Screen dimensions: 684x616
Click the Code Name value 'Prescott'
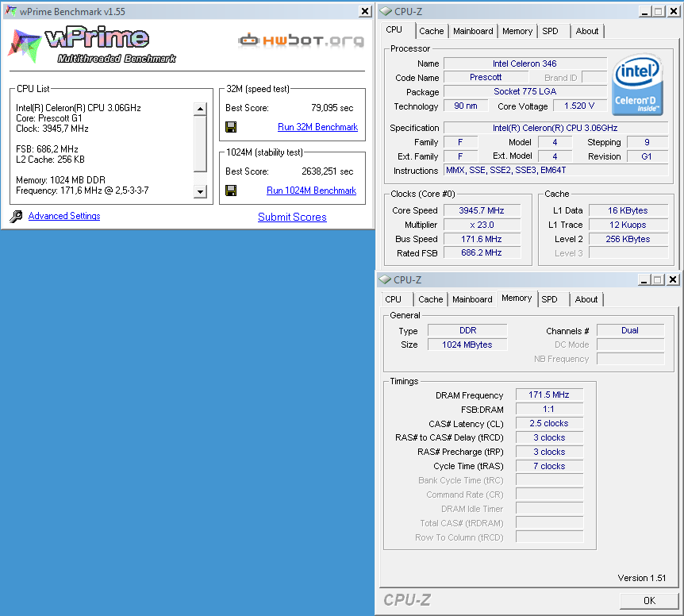(486, 77)
